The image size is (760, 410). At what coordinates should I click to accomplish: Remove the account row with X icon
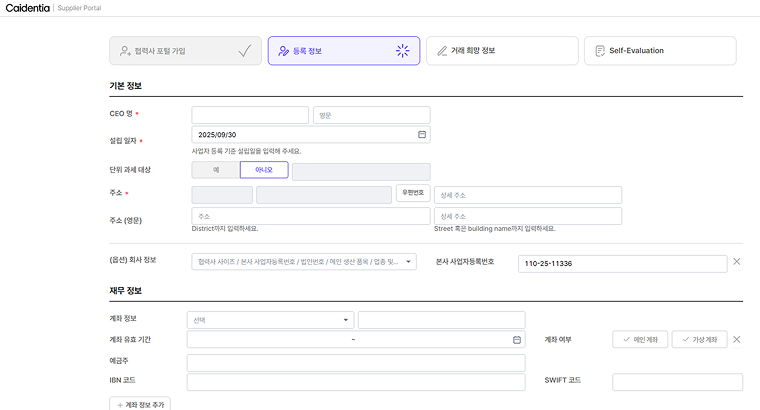click(737, 340)
